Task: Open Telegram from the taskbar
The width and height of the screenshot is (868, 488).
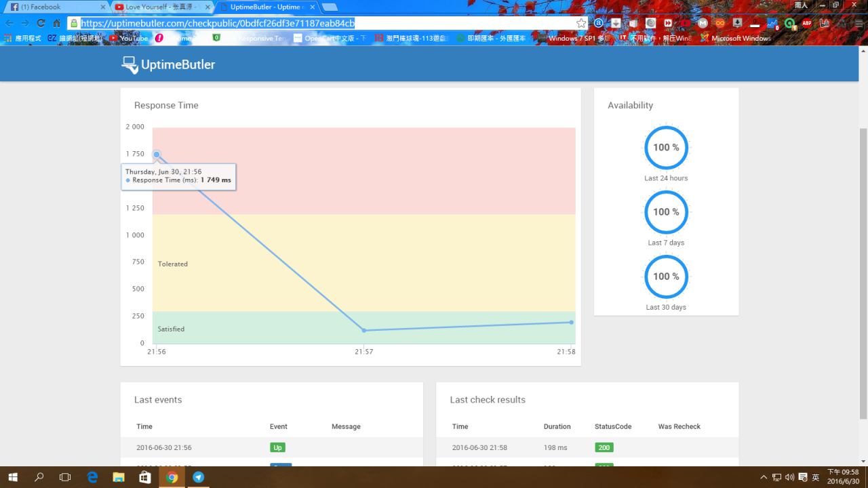Action: tap(198, 477)
